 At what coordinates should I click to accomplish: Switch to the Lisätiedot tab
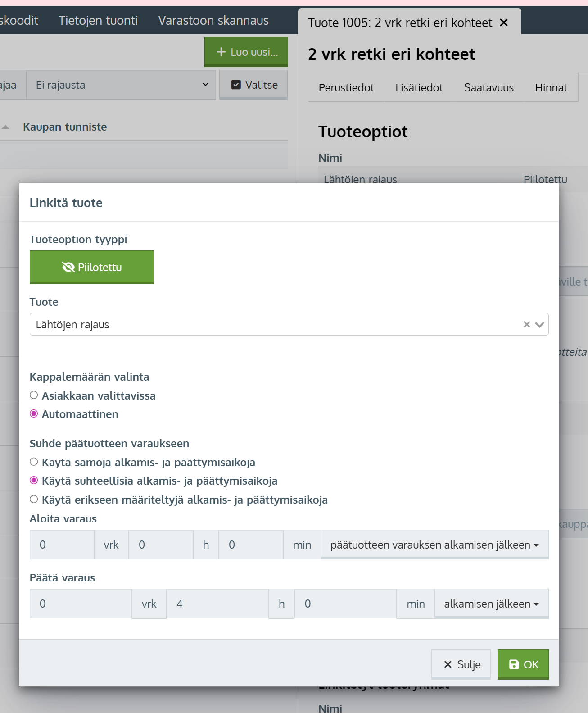(419, 87)
